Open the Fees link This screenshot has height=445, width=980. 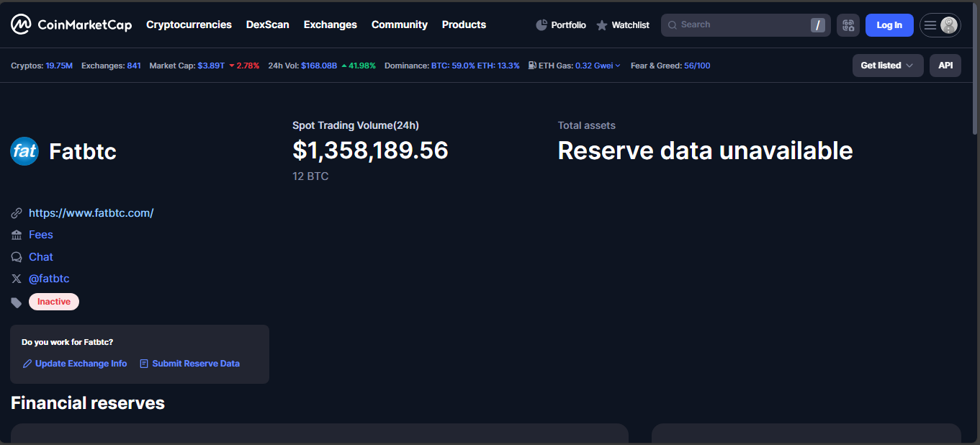coord(41,235)
